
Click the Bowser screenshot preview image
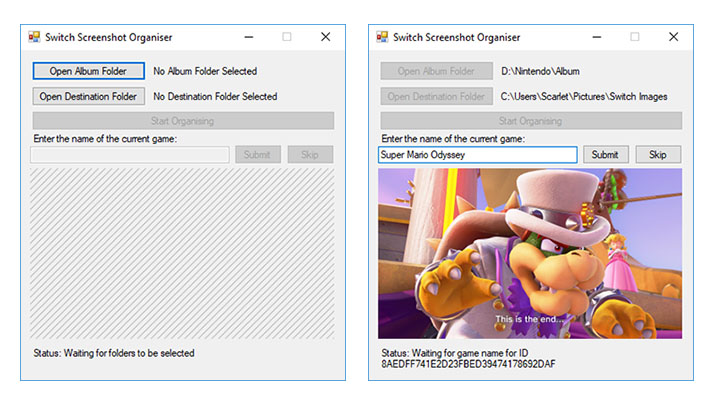point(530,254)
